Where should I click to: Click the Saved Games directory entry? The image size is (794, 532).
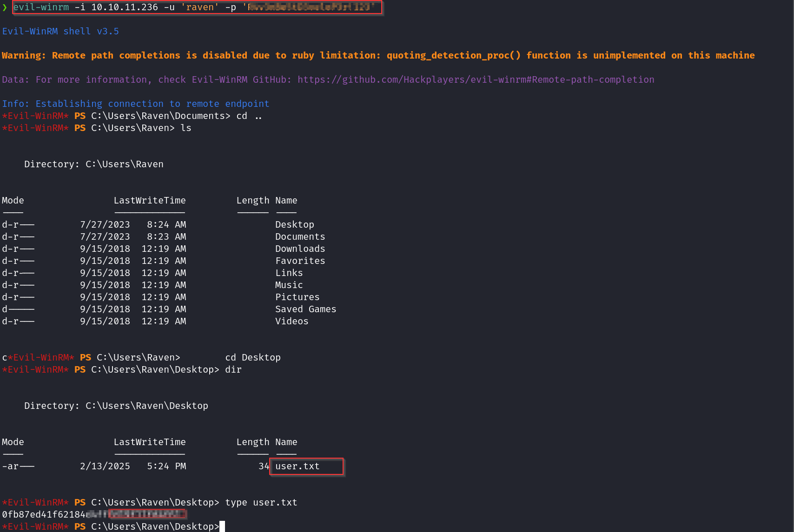[305, 309]
